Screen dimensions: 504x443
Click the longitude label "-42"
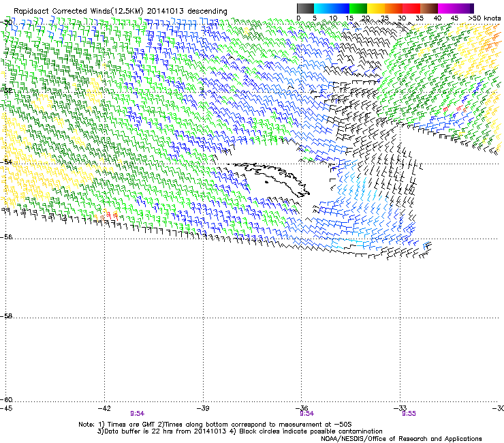pos(104,408)
